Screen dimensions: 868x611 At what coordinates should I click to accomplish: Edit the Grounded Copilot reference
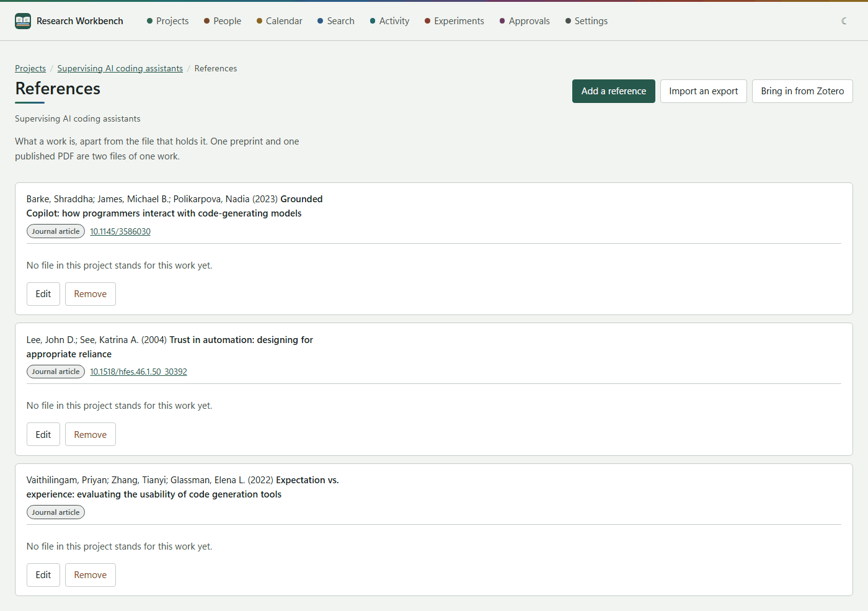tap(43, 294)
